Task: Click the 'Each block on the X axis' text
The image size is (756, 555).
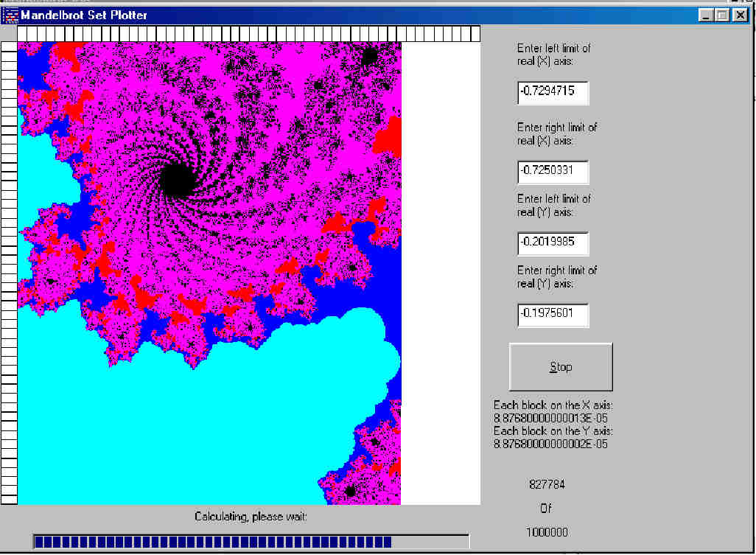Action: [553, 405]
